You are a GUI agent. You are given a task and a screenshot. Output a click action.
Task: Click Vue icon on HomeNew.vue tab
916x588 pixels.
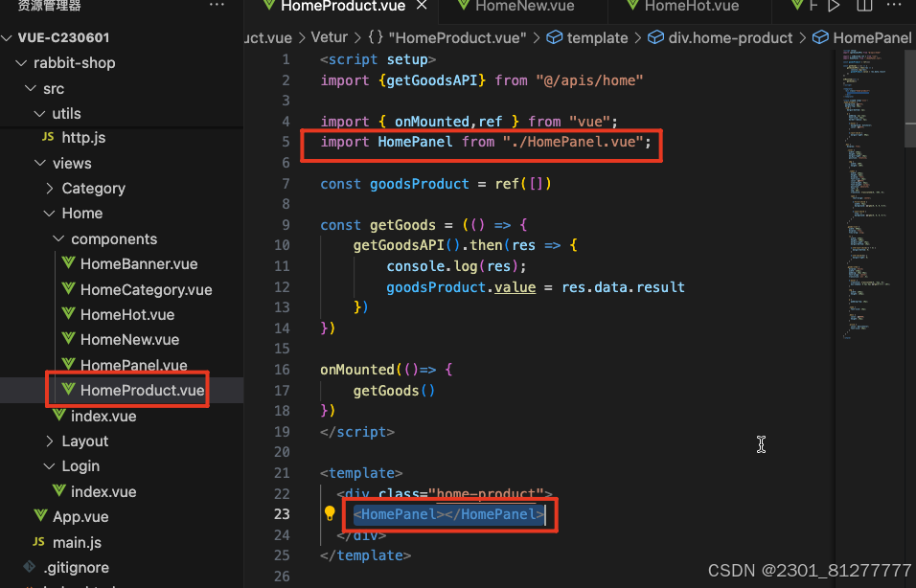[x=464, y=5]
